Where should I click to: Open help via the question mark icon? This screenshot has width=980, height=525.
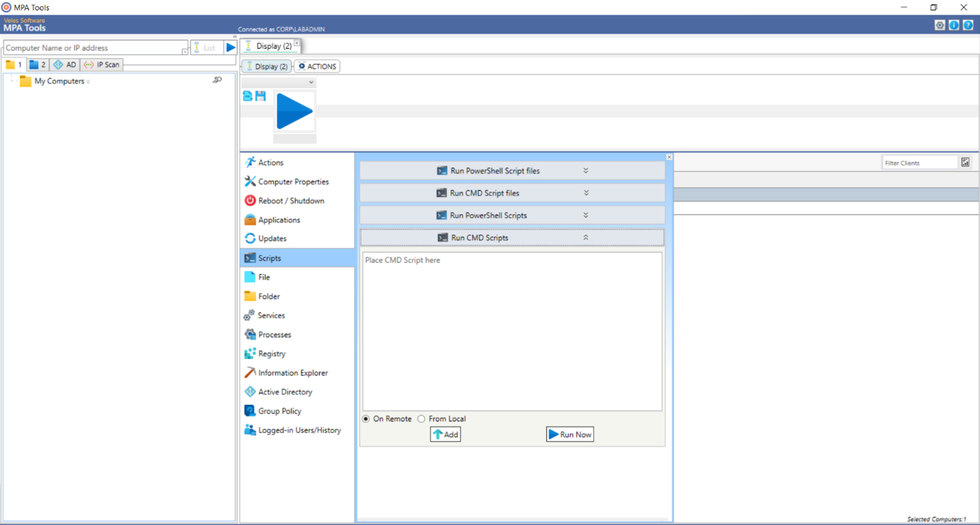click(968, 25)
